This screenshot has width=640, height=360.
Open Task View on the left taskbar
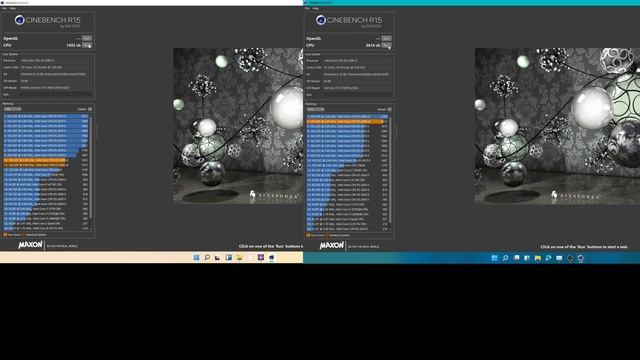(218, 258)
